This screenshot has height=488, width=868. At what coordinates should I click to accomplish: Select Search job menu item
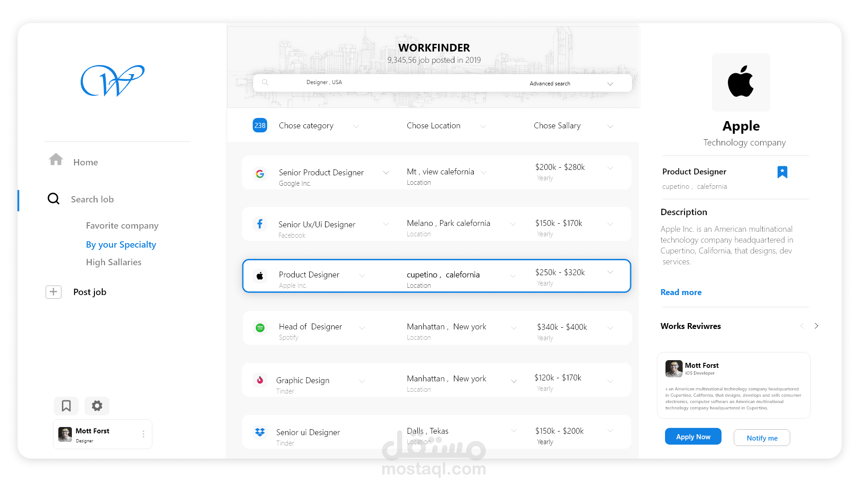click(x=92, y=199)
